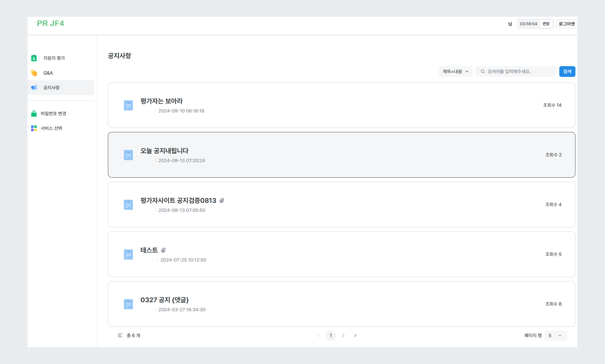This screenshot has height=364, width=605.
Task: Focus the 검색어를 입력해주세요 search field
Action: point(516,72)
